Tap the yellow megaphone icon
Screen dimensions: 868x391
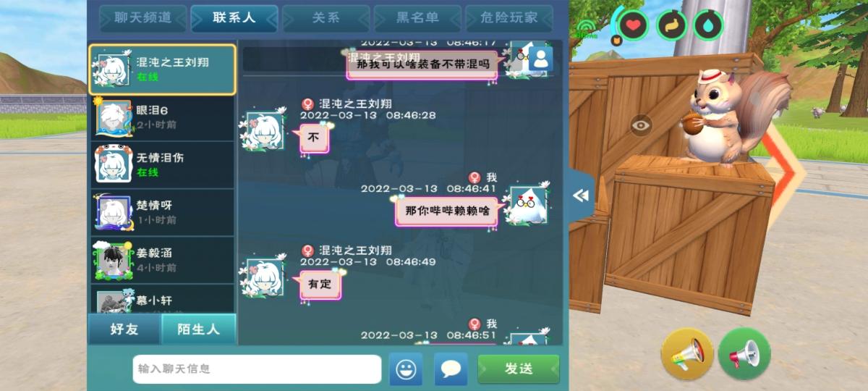(687, 354)
